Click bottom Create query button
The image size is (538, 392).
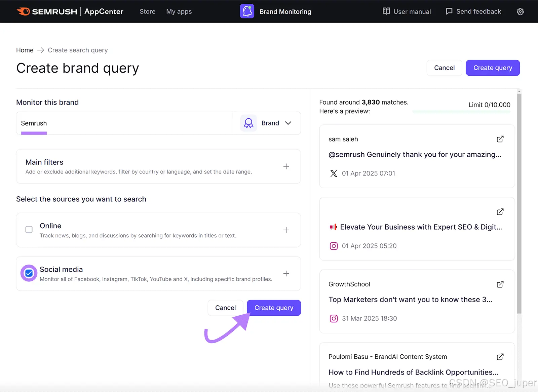(274, 308)
